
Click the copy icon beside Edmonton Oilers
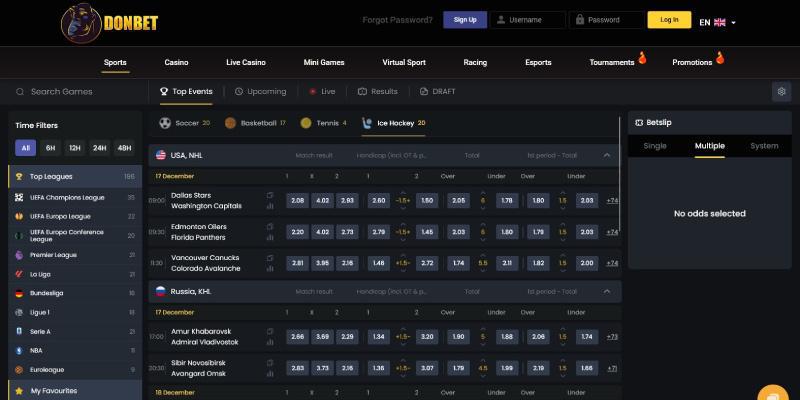tap(270, 227)
